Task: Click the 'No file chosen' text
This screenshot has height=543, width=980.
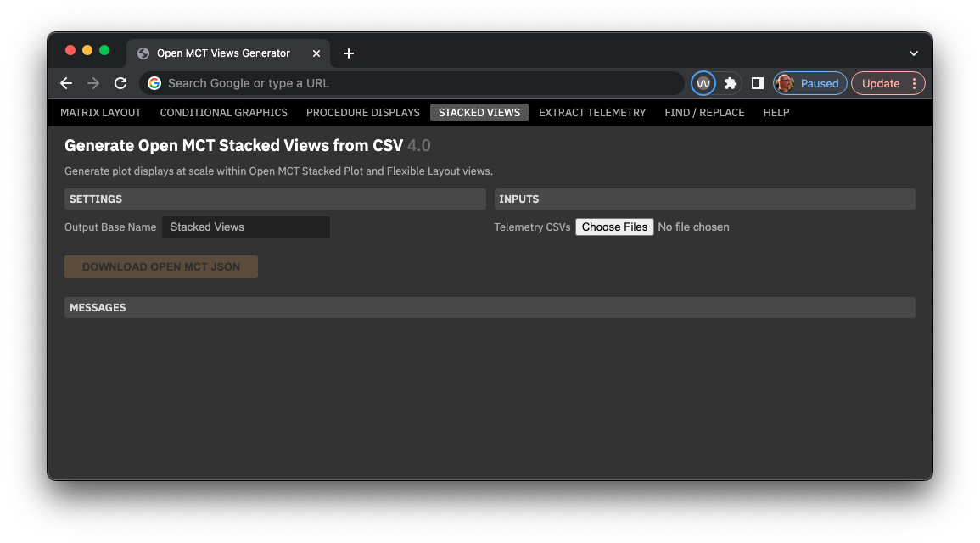Action: click(694, 227)
